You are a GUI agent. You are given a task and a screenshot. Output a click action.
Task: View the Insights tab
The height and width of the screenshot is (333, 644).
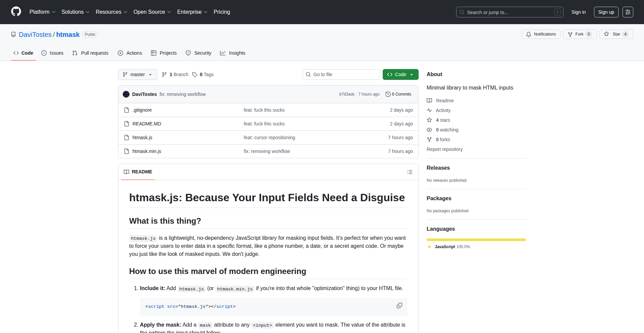[x=233, y=53]
